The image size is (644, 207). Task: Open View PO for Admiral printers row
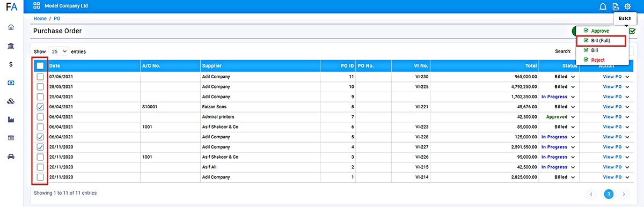tap(612, 117)
